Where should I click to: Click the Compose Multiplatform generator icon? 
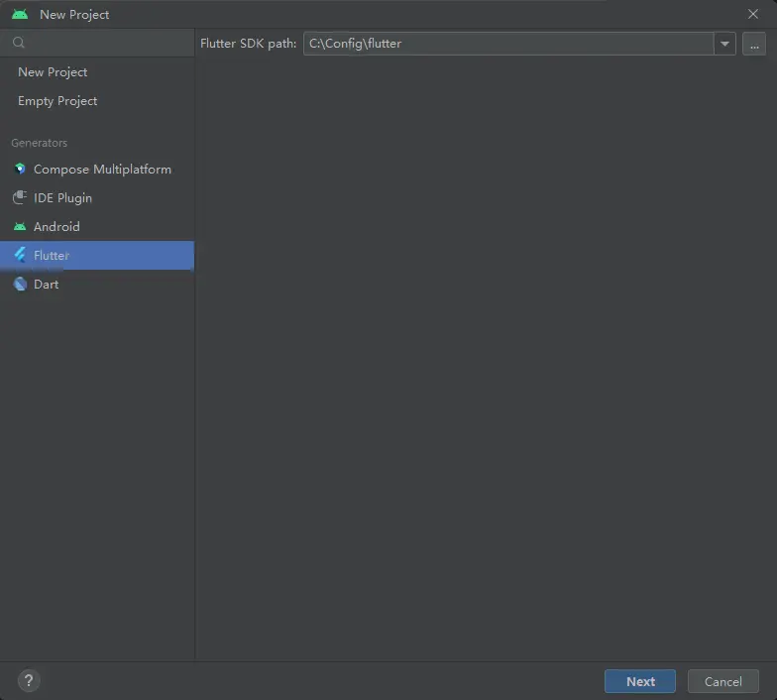point(20,169)
